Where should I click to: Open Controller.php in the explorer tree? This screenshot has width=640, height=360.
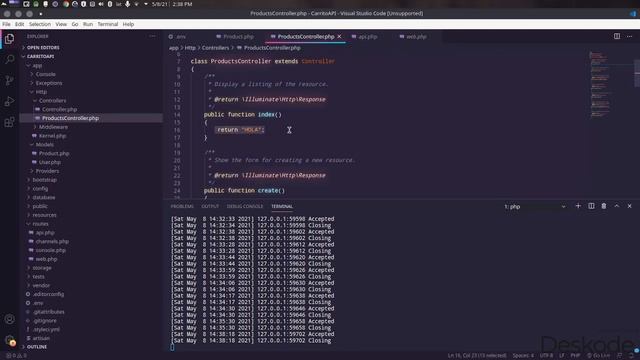point(59,109)
